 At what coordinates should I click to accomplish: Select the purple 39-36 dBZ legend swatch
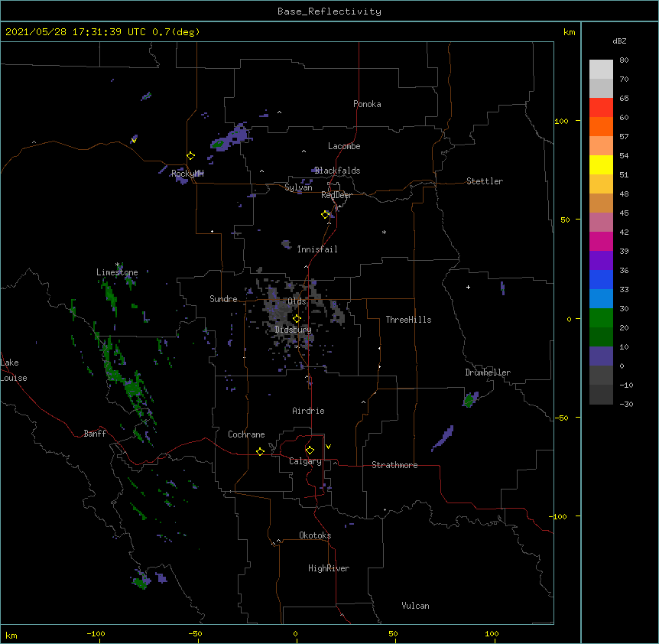(601, 261)
